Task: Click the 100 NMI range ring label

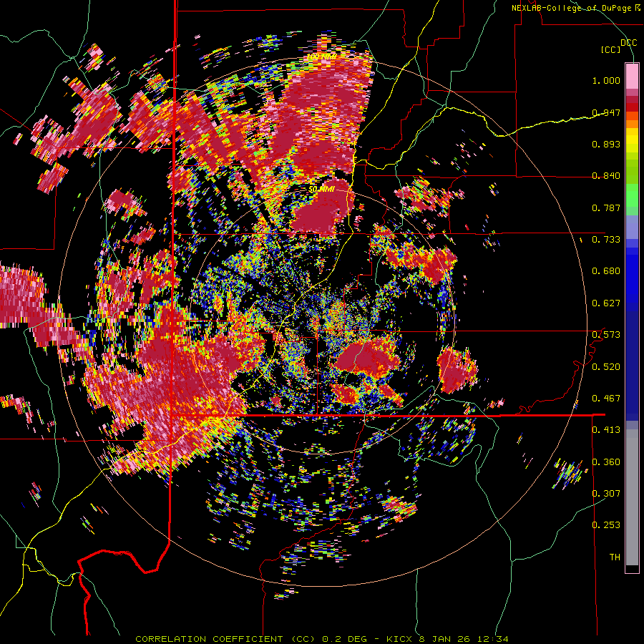Action: pyautogui.click(x=321, y=57)
